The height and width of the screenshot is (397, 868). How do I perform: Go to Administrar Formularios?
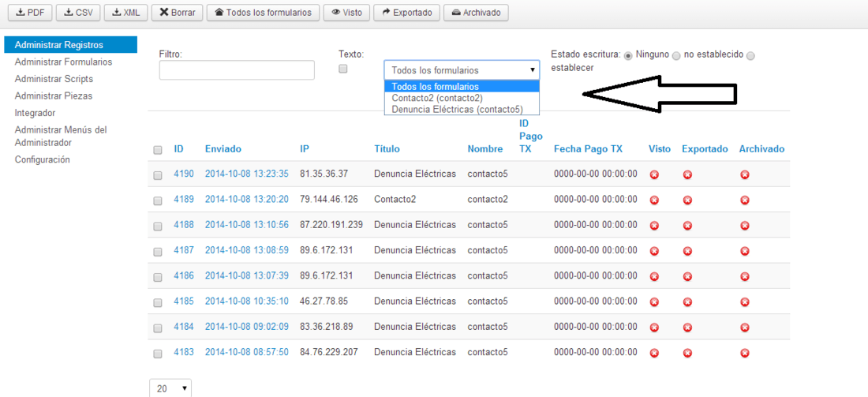point(64,62)
